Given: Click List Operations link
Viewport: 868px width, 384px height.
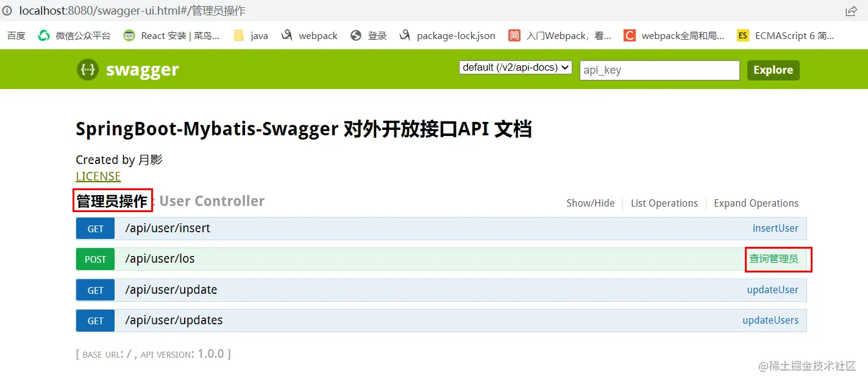Looking at the screenshot, I should pyautogui.click(x=664, y=203).
